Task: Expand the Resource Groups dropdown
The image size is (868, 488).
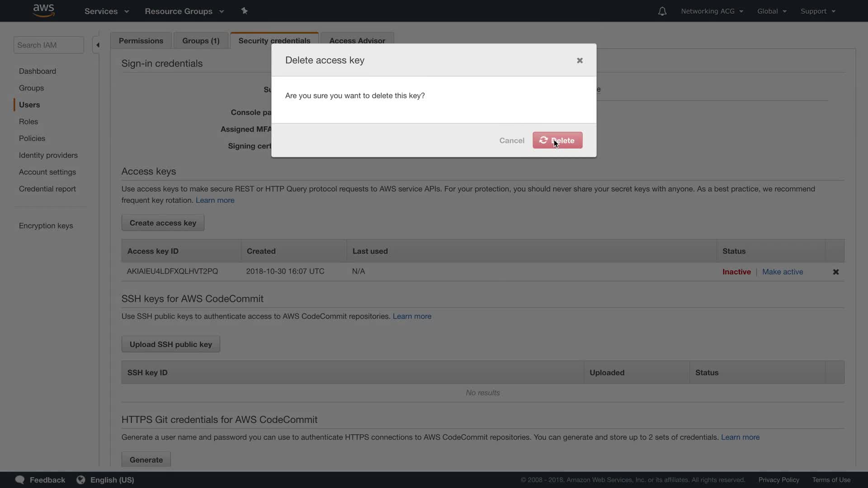Action: coord(184,11)
